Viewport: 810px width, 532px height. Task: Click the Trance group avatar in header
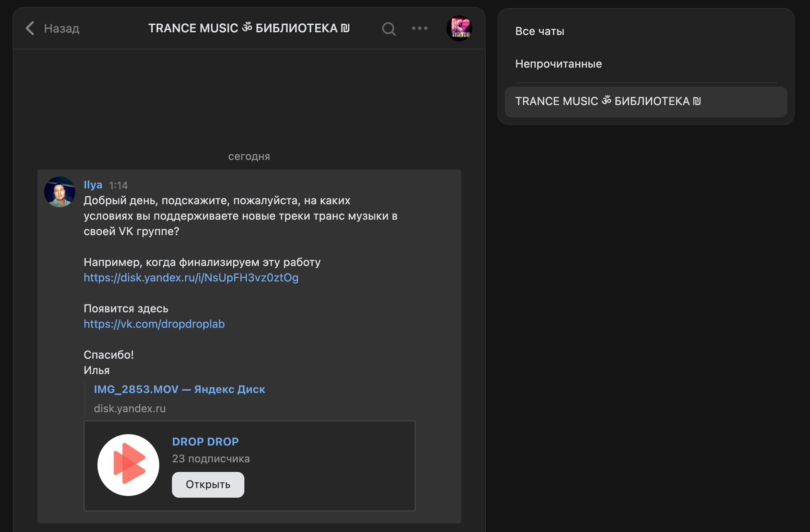(x=459, y=28)
